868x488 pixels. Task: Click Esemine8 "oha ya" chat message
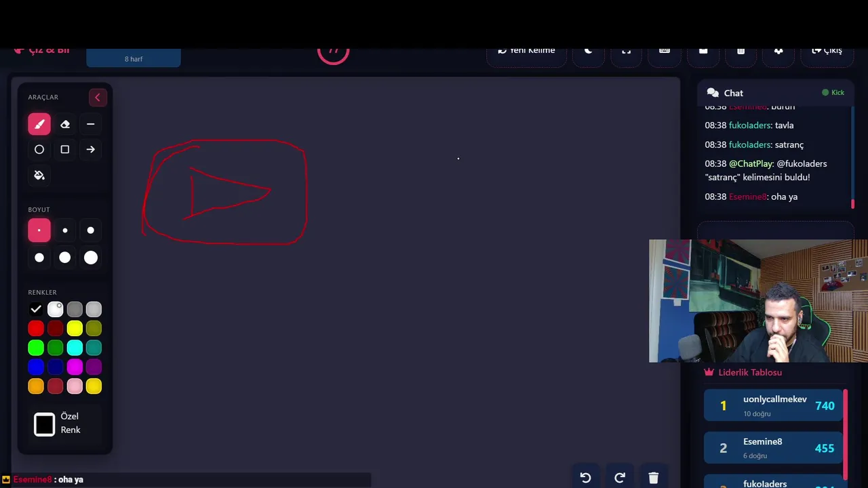pyautogui.click(x=751, y=197)
